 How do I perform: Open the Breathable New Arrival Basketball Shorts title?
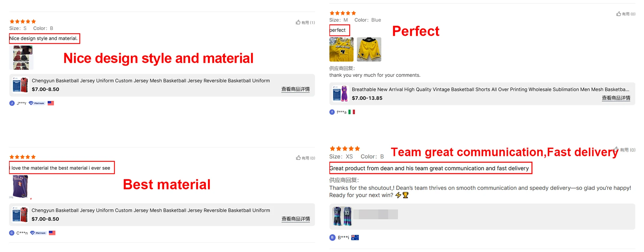click(x=490, y=89)
